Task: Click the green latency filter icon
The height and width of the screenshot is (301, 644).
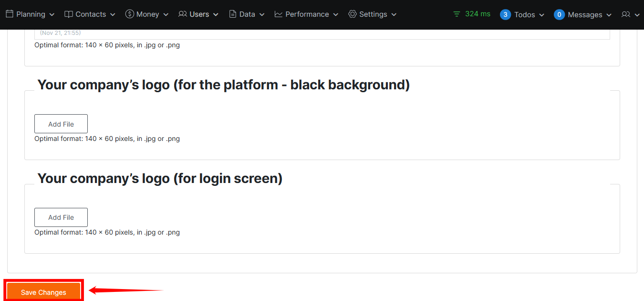Action: coord(457,14)
